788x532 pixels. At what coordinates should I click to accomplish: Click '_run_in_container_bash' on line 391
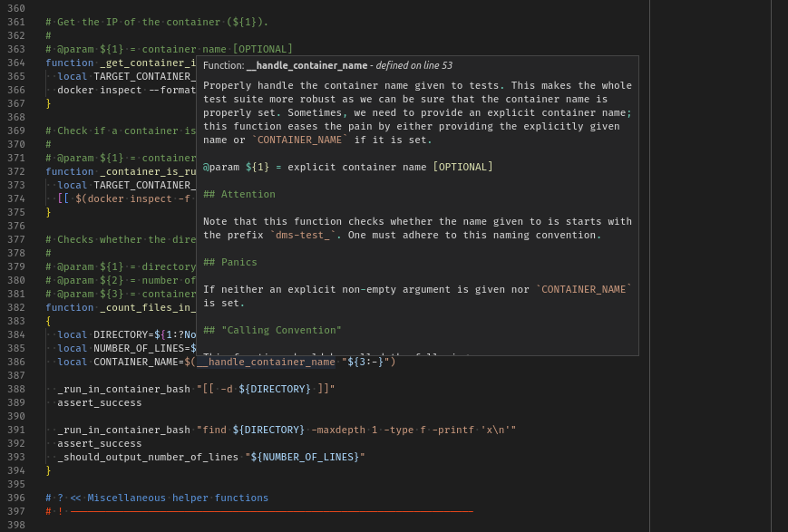(123, 430)
